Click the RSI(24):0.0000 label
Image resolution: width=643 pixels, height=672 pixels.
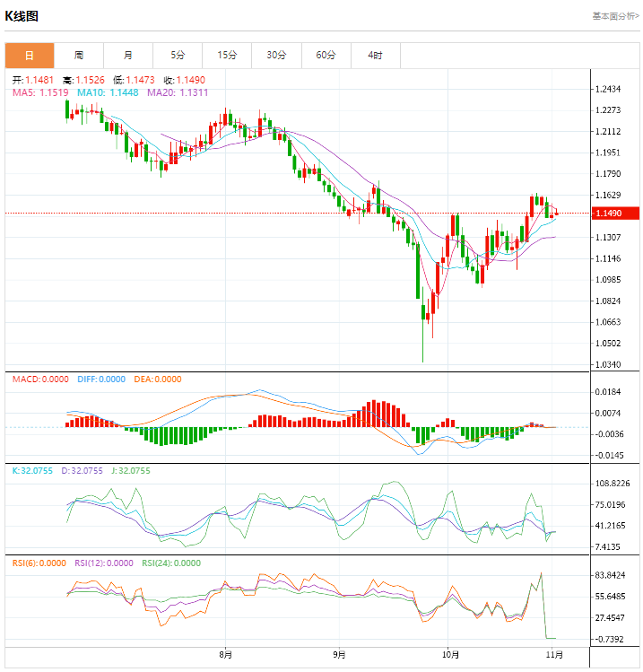point(171,563)
